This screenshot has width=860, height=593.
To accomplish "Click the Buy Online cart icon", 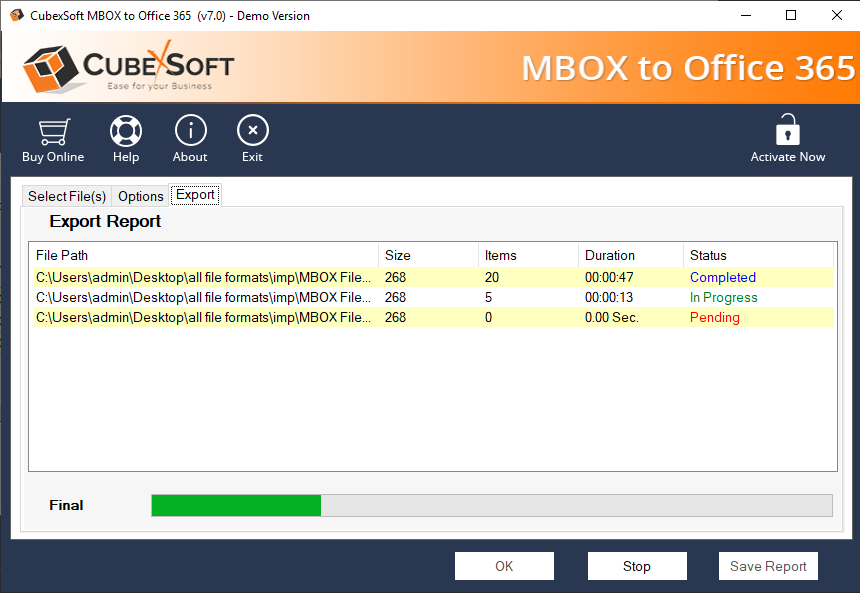I will tap(53, 132).
